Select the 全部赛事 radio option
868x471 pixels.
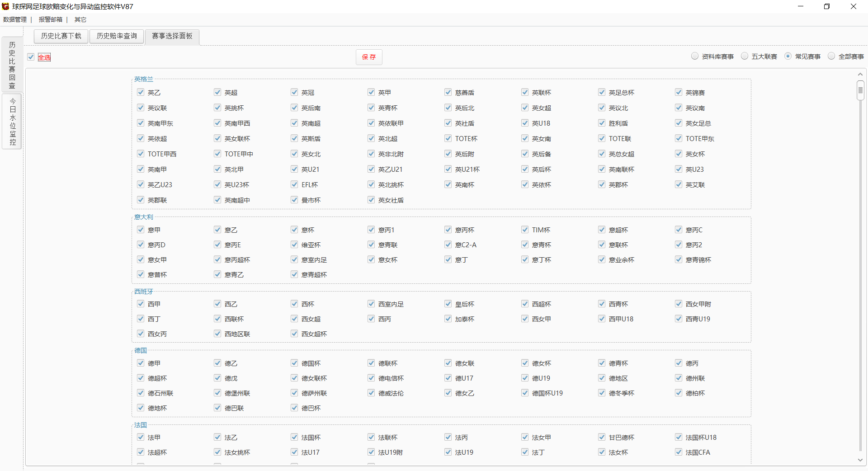(831, 56)
